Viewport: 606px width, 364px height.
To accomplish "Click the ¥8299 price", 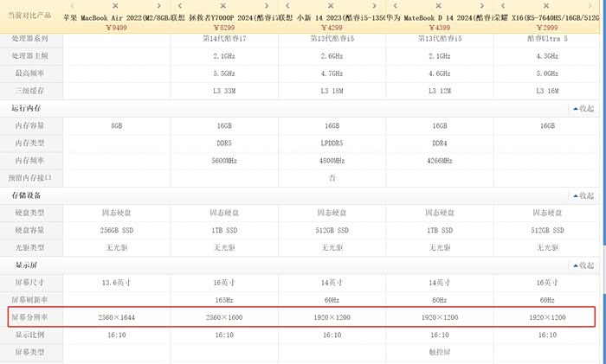I will point(223,28).
